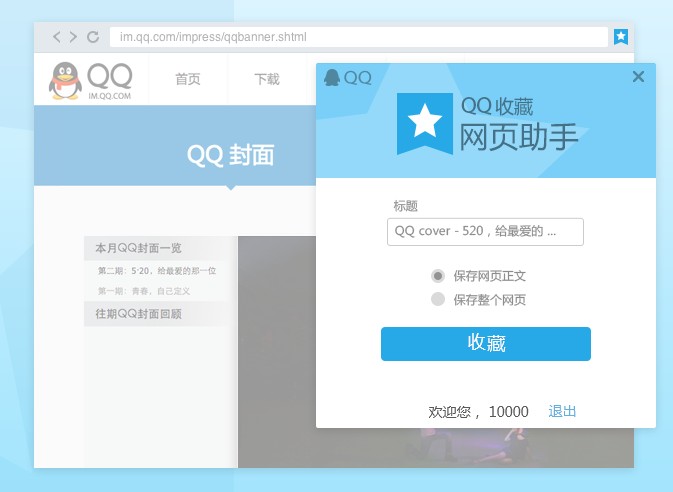Open the 首页 navigation tab

[x=188, y=79]
